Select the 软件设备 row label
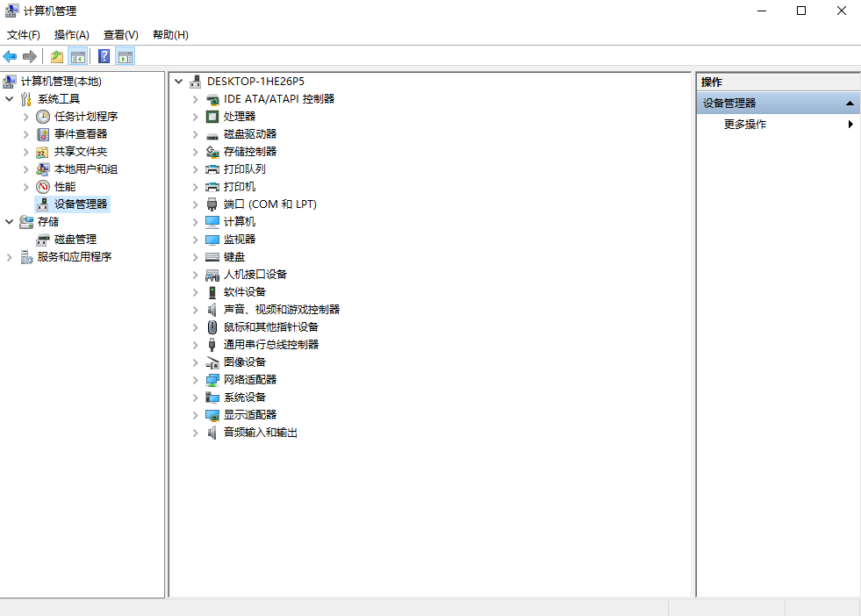Viewport: 861px width, 616px height. (244, 292)
